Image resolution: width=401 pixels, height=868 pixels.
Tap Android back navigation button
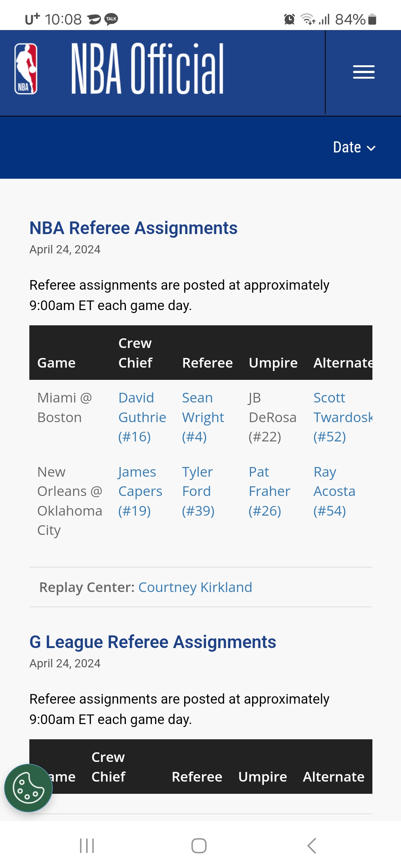pyautogui.click(x=312, y=846)
